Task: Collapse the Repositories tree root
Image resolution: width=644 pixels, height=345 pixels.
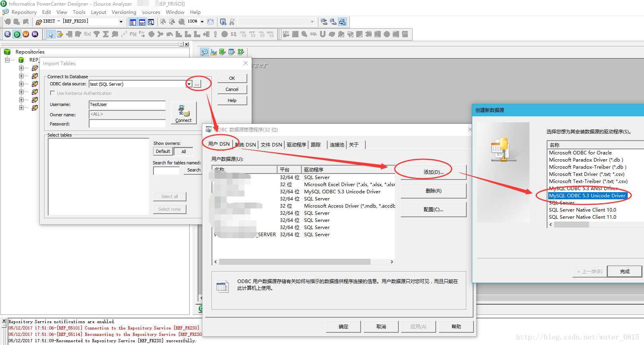Action: [7, 60]
